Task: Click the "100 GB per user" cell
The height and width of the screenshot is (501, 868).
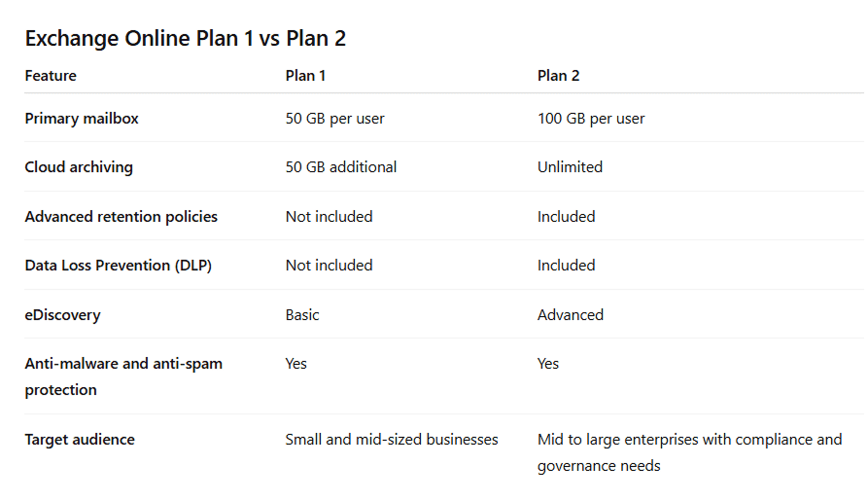Action: [591, 119]
